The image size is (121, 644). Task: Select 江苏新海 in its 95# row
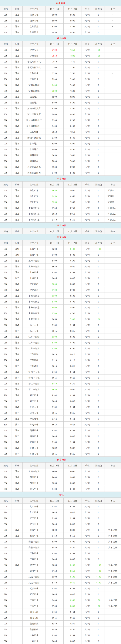[x=34, y=360]
